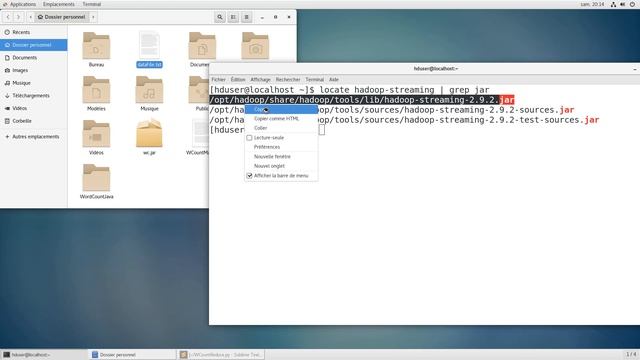640x360 pixels.
Task: Select the wc.jar archive icon
Action: coord(149,133)
